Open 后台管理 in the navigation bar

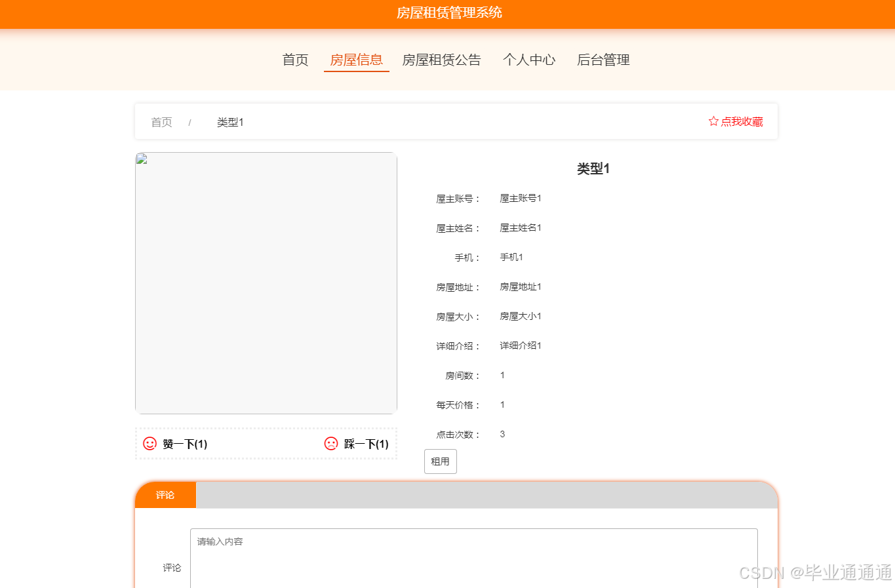603,60
